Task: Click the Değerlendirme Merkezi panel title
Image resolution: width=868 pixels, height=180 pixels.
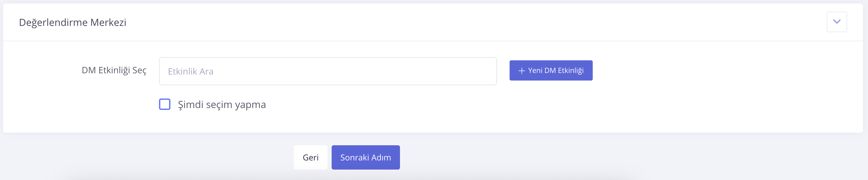Action: click(72, 22)
